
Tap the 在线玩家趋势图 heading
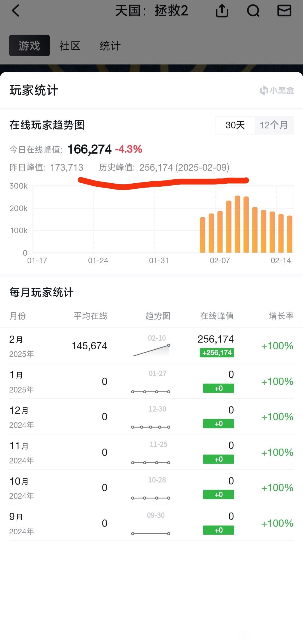click(47, 125)
